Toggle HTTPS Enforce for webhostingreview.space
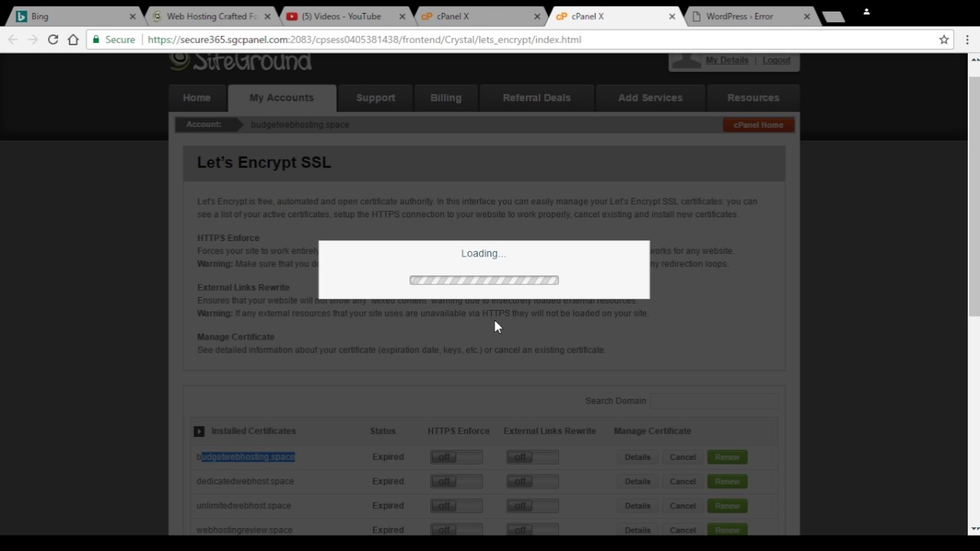This screenshot has width=980, height=551. pos(456,530)
